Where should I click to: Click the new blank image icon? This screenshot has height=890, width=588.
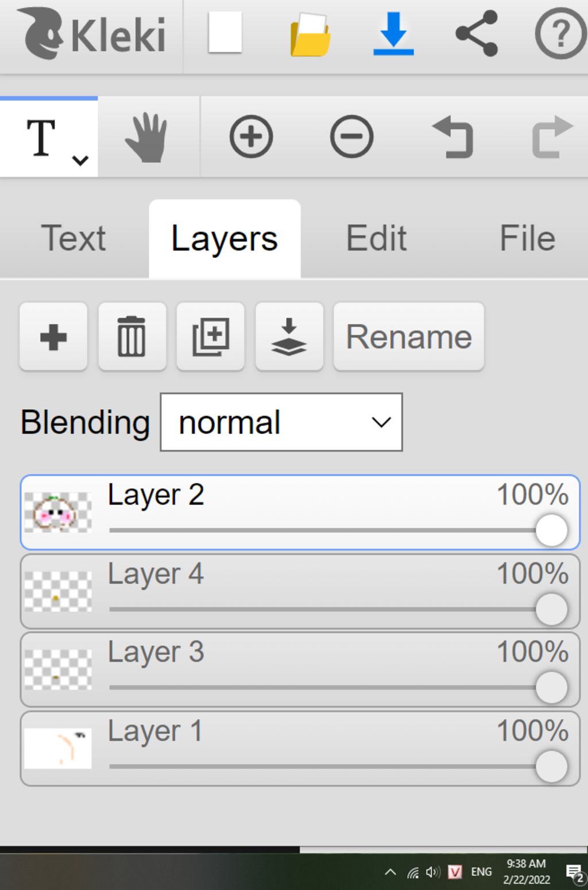tap(225, 34)
